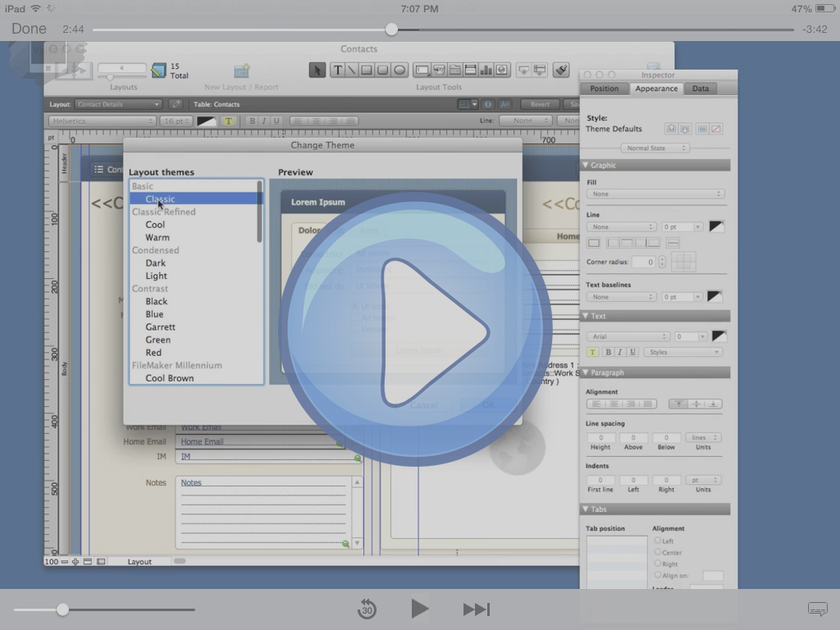Click the Layouts book icon beside 15 Total
Viewport: 840px width, 630px height.
(158, 71)
